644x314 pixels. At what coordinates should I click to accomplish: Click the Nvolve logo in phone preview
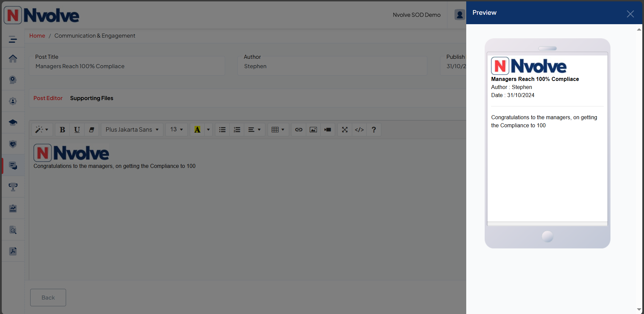(529, 66)
